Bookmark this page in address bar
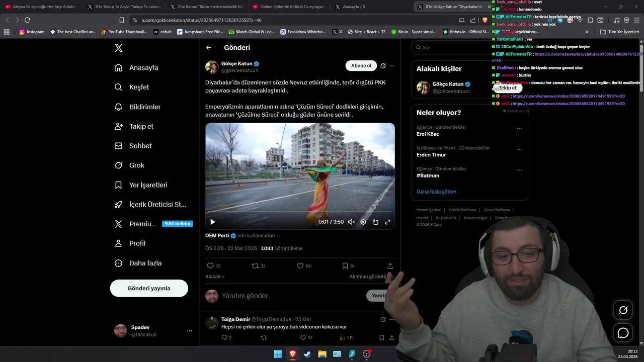This screenshot has width=644, height=362. [122, 20]
